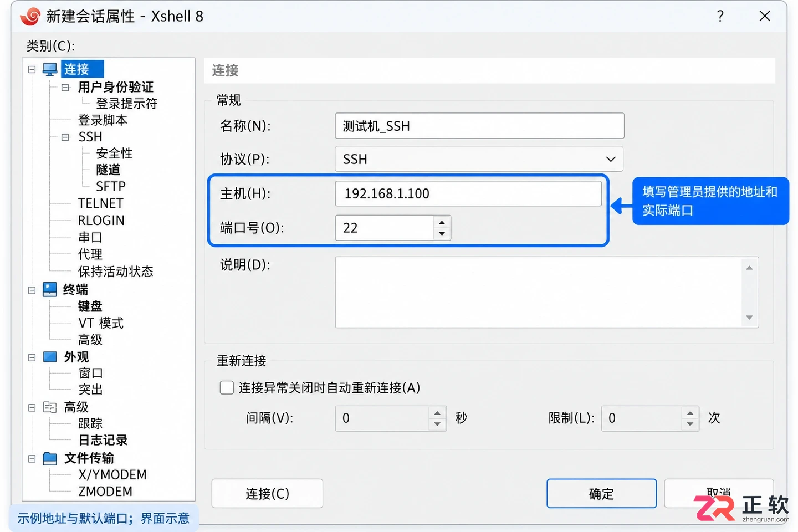Select the SSH tree item

pos(90,137)
